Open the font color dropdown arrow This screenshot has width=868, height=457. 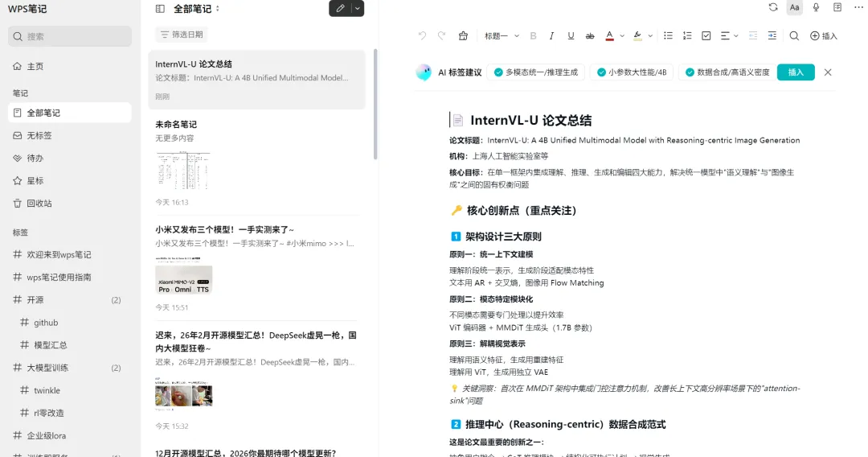622,36
